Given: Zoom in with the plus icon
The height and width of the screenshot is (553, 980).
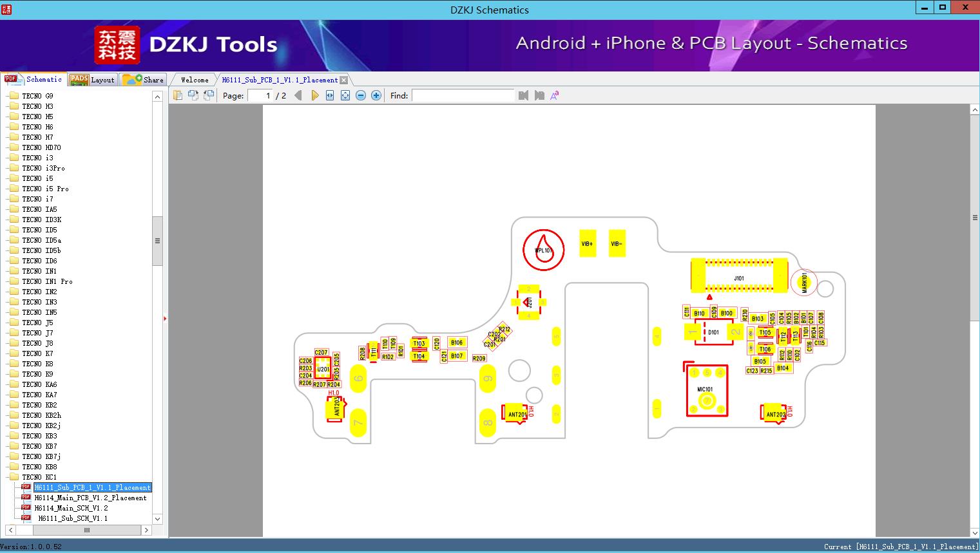Looking at the screenshot, I should point(376,95).
